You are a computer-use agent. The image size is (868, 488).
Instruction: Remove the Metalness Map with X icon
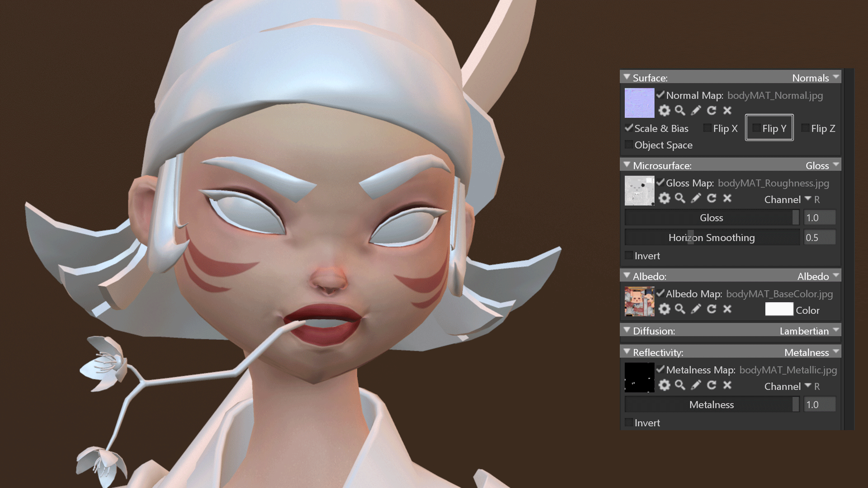727,385
